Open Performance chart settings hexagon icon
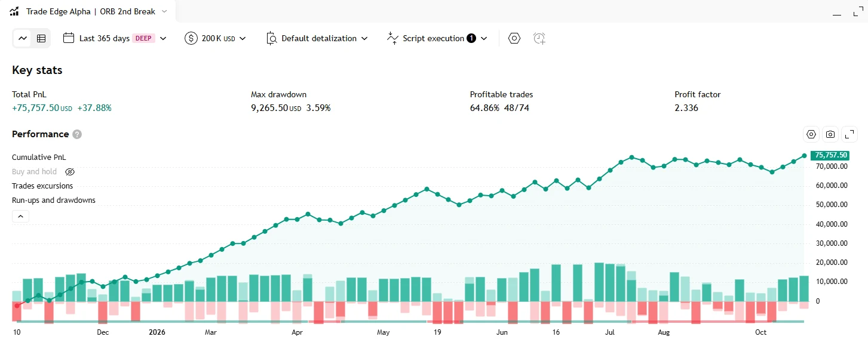This screenshot has width=868, height=355. click(811, 134)
